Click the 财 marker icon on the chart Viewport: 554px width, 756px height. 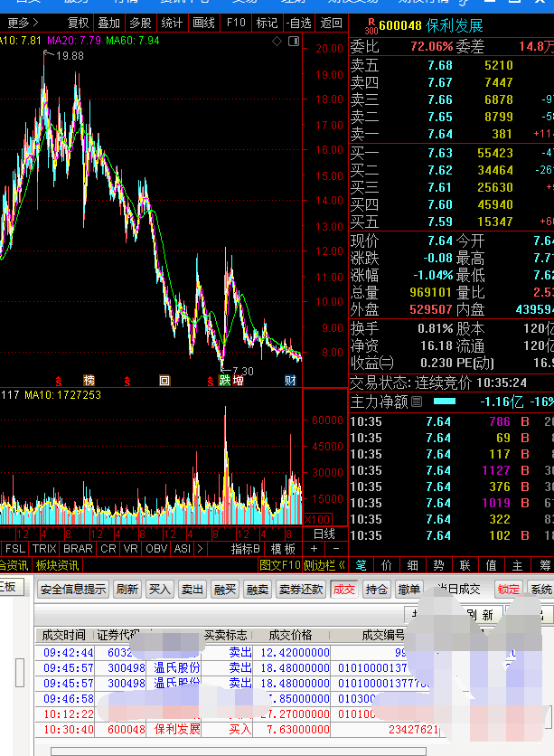(290, 381)
